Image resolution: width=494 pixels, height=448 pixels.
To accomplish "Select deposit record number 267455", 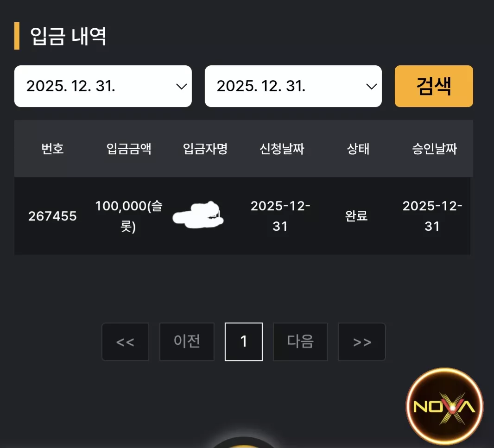I will tap(53, 216).
